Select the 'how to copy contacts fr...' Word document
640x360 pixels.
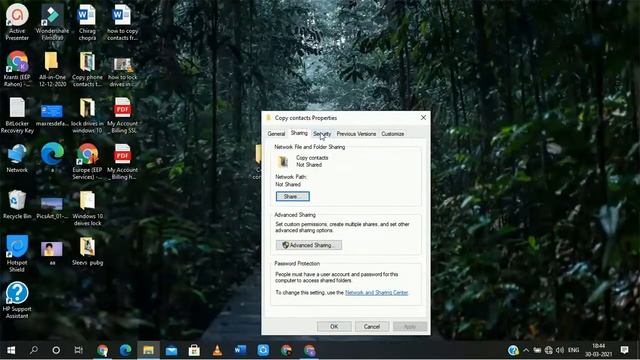click(x=122, y=22)
